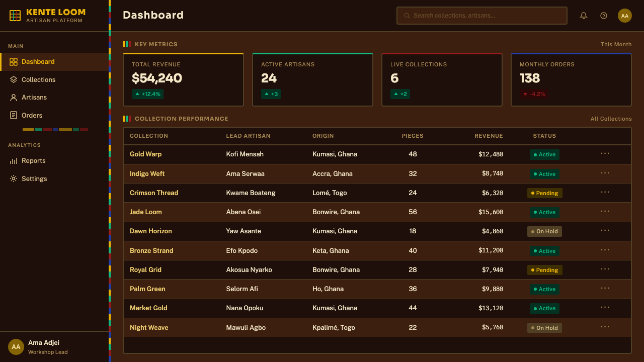Select the Artisans person icon in sidebar

click(14, 98)
